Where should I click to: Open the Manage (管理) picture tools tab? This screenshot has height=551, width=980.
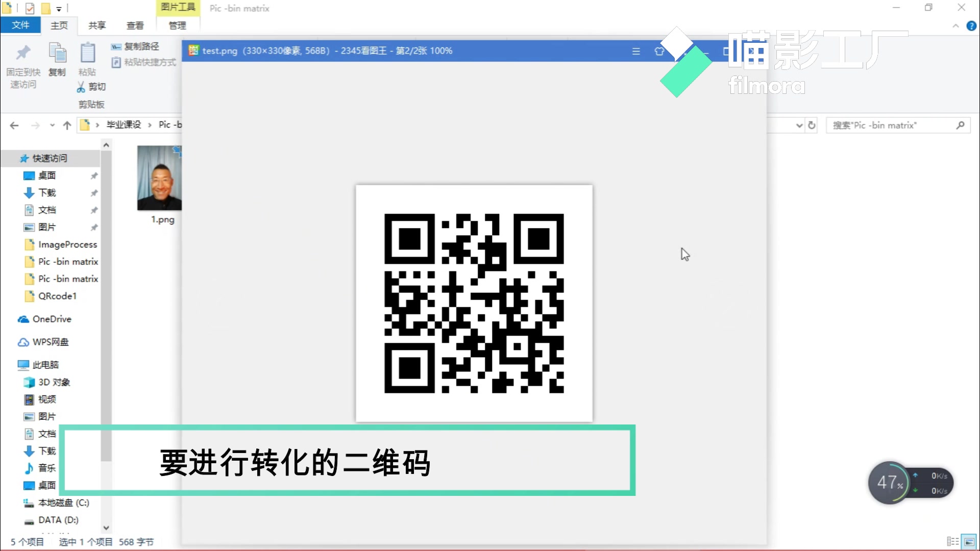coord(177,25)
